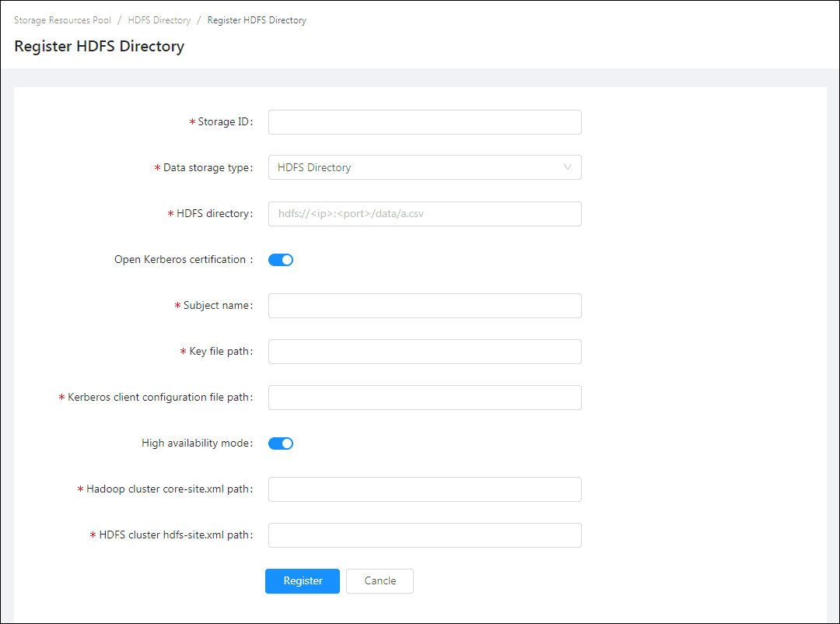The image size is (840, 624).
Task: Select the Subject name text box
Action: (425, 306)
